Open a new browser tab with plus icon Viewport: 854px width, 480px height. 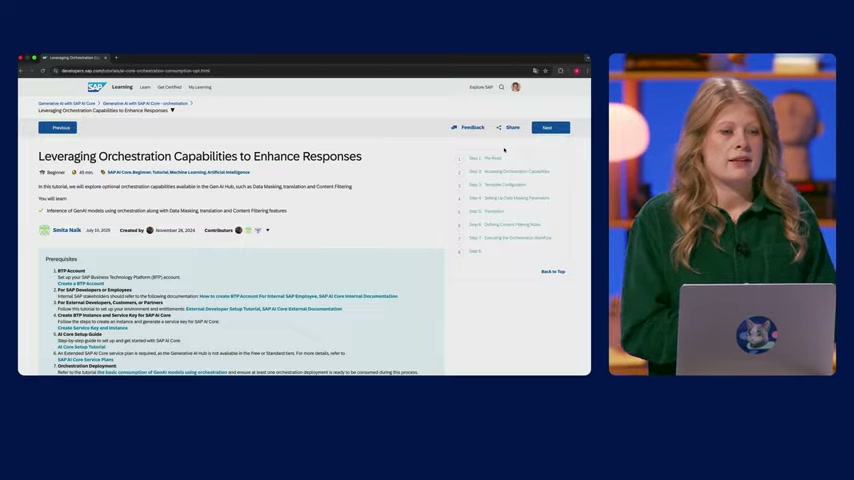[116, 58]
